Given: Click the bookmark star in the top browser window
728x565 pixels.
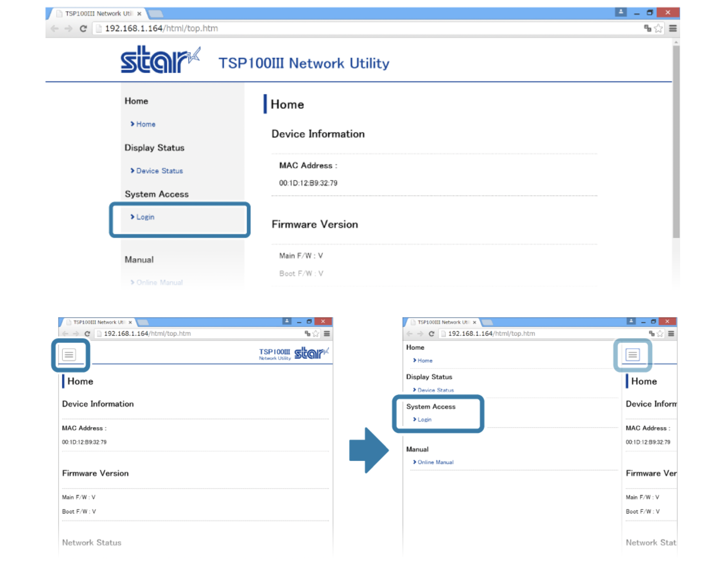Looking at the screenshot, I should click(x=658, y=29).
